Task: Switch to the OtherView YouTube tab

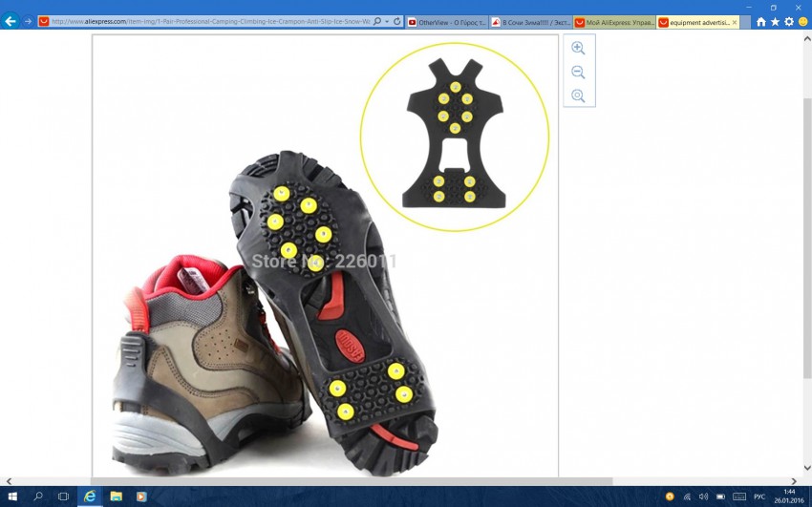Action: click(447, 22)
